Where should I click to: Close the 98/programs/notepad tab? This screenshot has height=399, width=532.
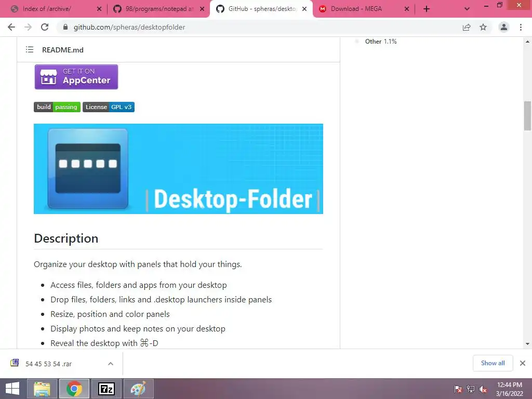202,9
